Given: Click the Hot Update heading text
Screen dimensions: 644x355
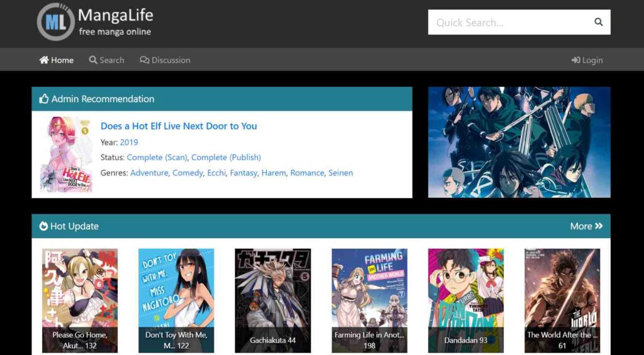Looking at the screenshot, I should [74, 226].
